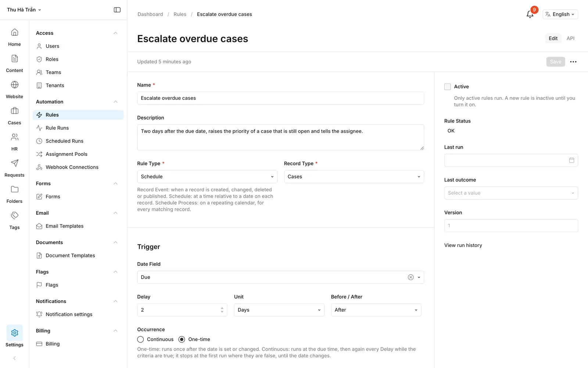Select One-time occurrence option
588x368 pixels.
[x=182, y=340]
